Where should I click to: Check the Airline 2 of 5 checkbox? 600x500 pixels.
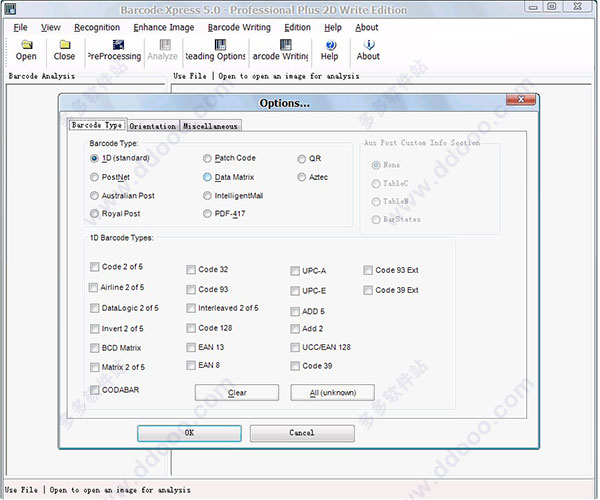pos(93,287)
